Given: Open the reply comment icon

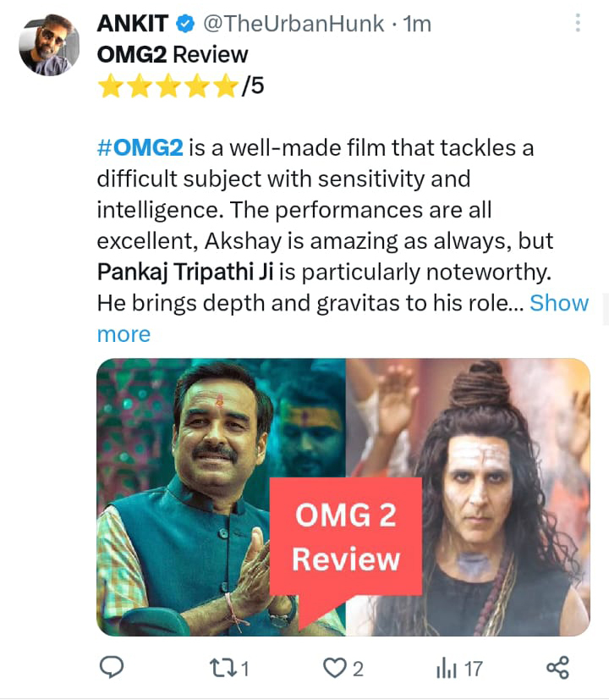Looking at the screenshot, I should click(x=112, y=668).
